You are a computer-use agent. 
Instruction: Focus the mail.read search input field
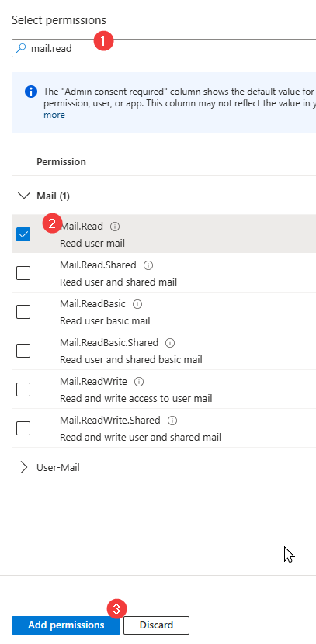click(164, 48)
